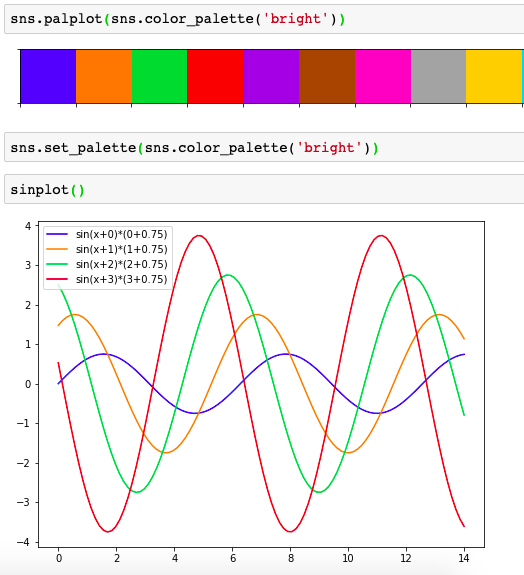Click the blue-violet swatch in the palette
This screenshot has height=575, width=524.
click(48, 76)
